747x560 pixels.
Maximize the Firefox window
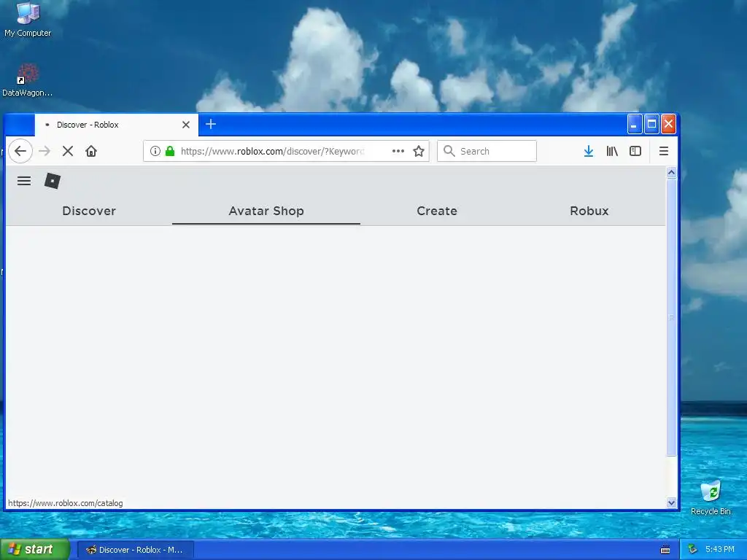651,124
